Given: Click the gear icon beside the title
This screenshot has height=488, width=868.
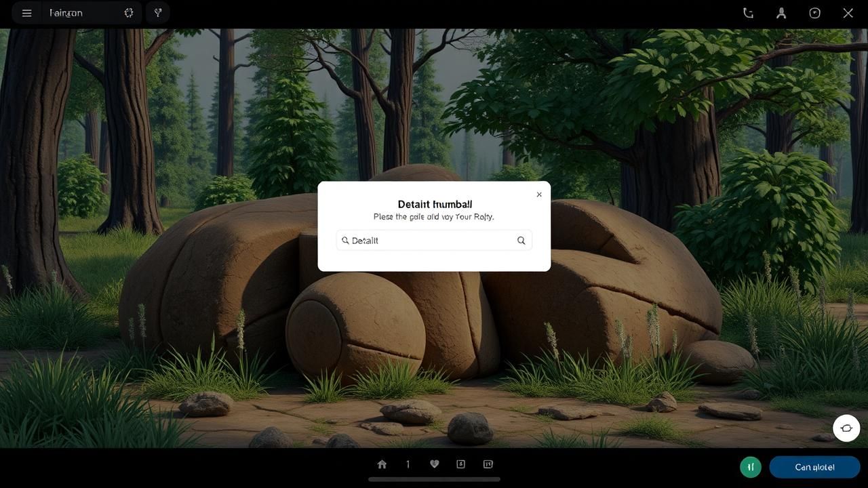Looking at the screenshot, I should click(x=128, y=13).
